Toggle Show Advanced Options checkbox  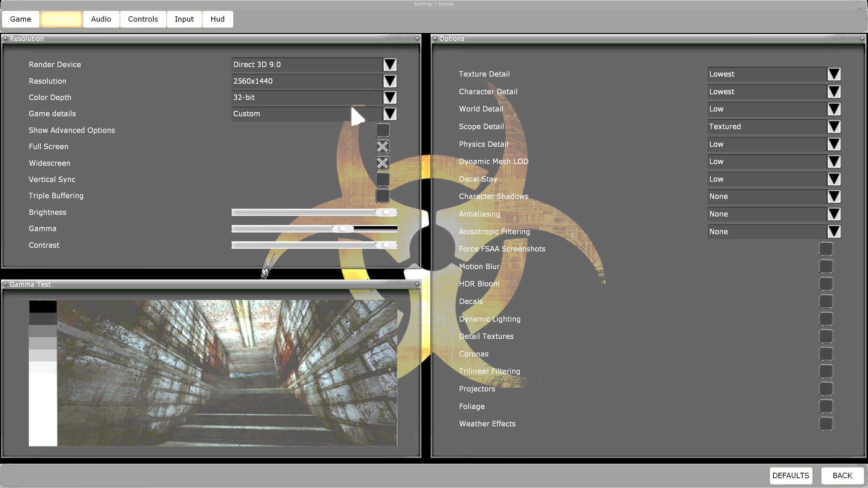pyautogui.click(x=382, y=130)
